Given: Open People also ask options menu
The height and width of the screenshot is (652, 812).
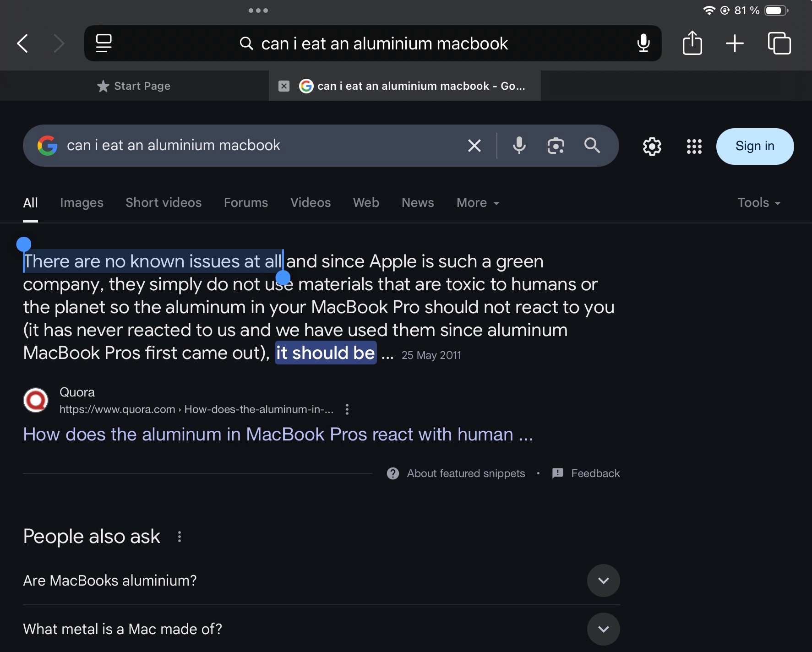Looking at the screenshot, I should point(180,537).
